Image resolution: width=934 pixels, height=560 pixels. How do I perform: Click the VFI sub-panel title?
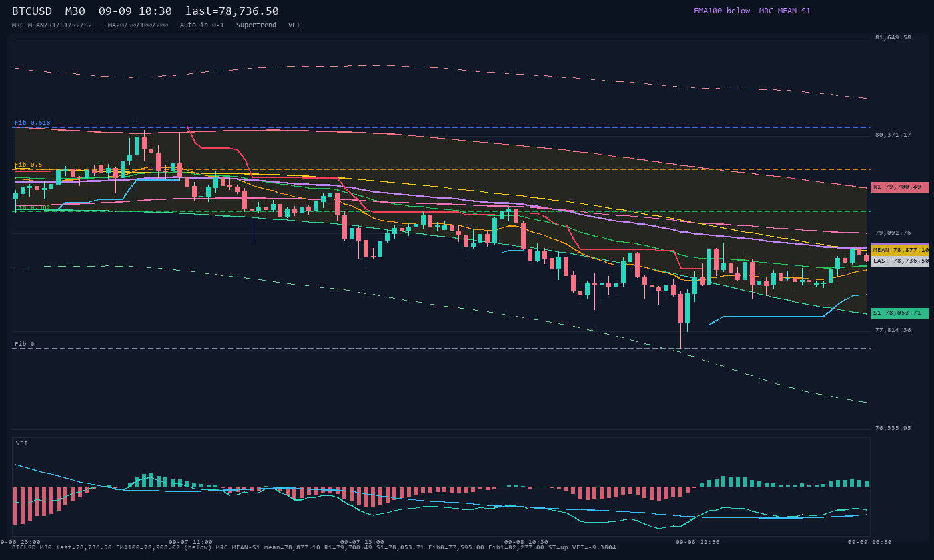pyautogui.click(x=22, y=443)
